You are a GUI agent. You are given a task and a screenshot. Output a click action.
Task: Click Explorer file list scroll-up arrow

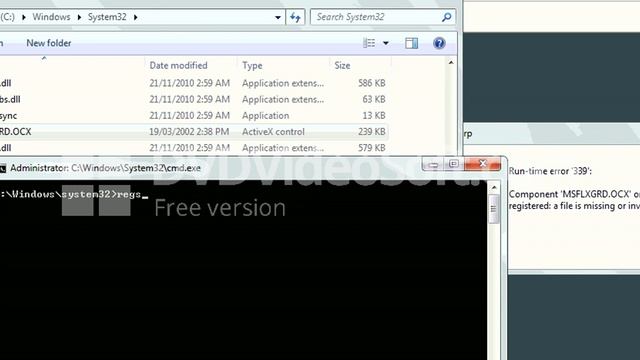[451, 63]
